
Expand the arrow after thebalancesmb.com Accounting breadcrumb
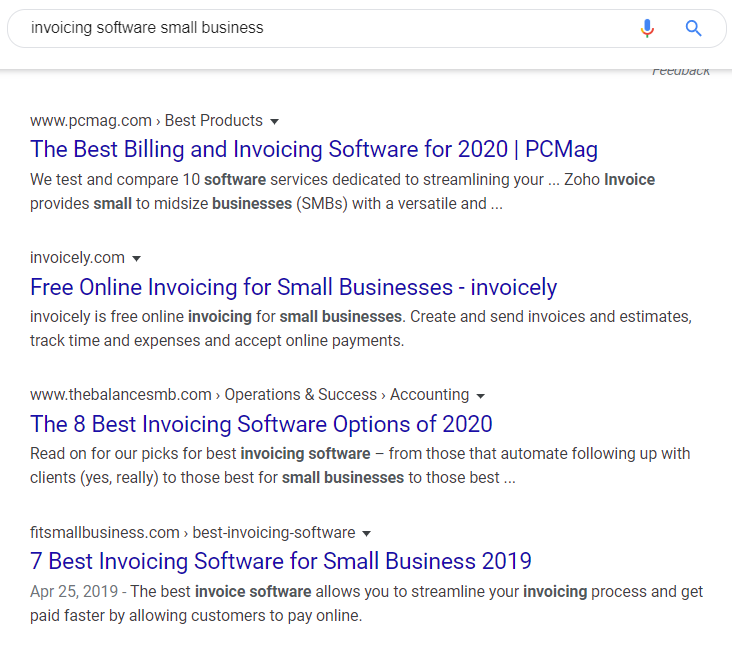click(x=481, y=395)
